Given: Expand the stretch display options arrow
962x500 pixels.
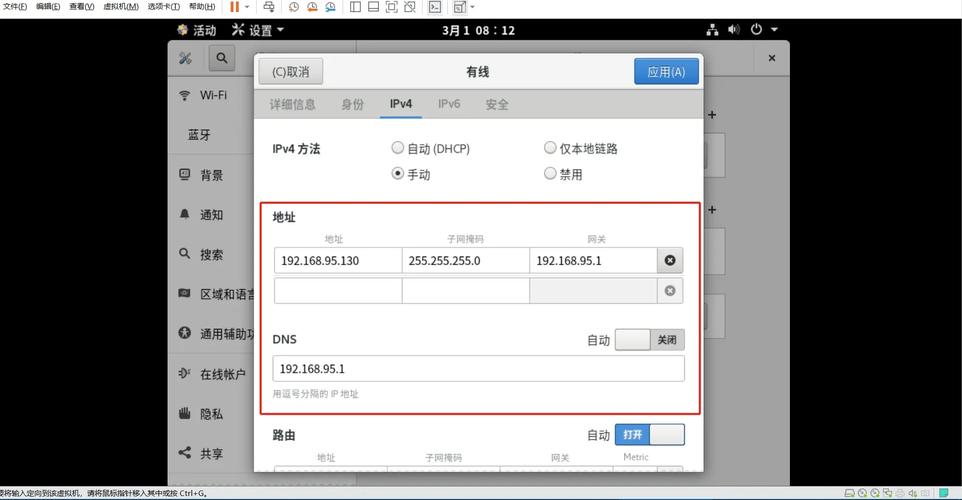Looking at the screenshot, I should coord(472,7).
